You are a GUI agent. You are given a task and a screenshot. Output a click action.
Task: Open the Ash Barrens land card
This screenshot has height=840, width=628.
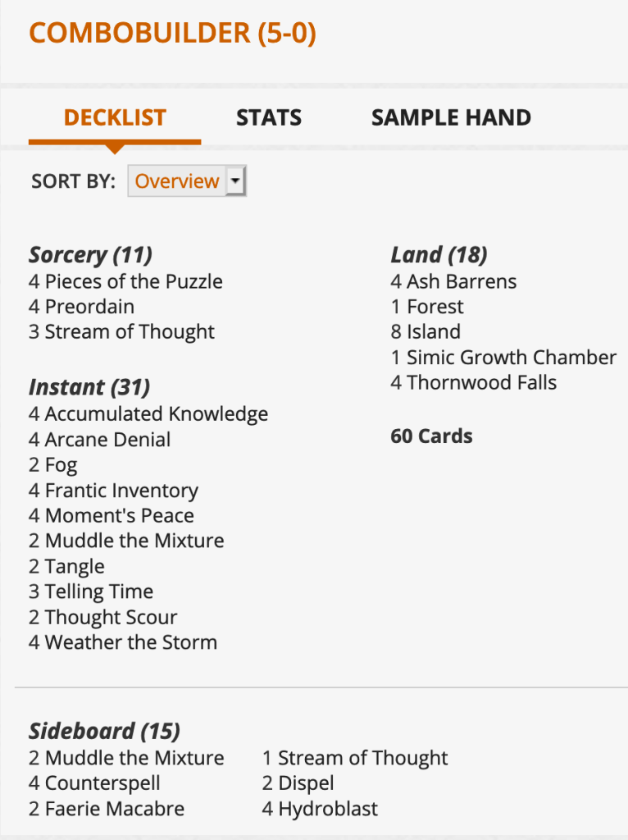(462, 281)
